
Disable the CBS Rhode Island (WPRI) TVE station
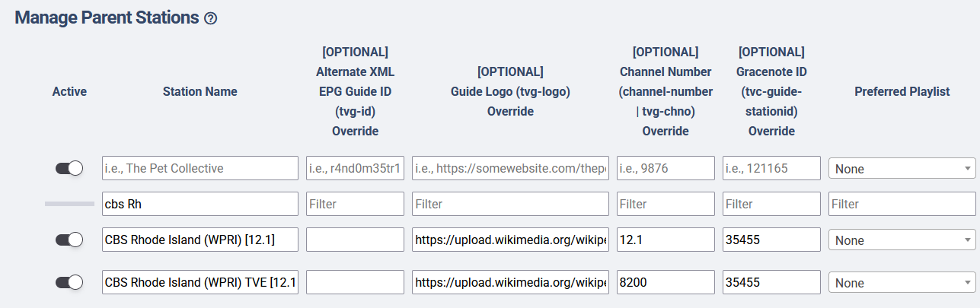[x=69, y=283]
